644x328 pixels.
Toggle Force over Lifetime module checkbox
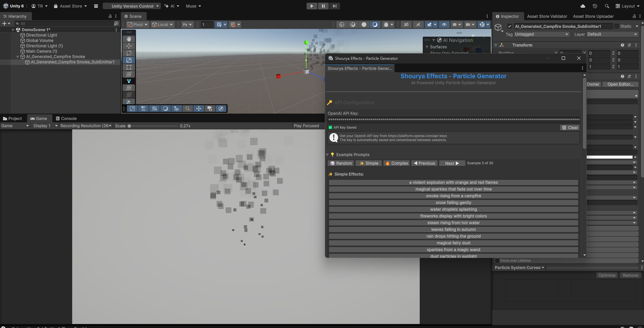[497, 261]
